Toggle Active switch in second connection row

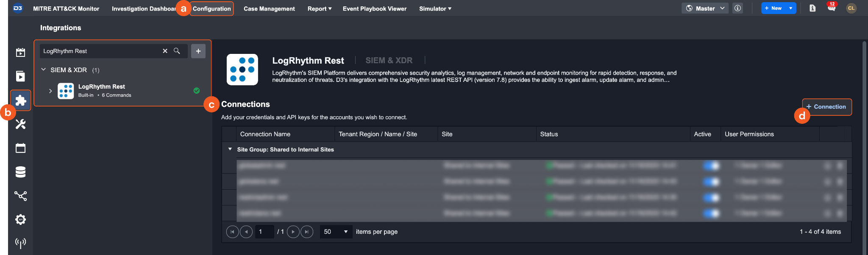[711, 182]
